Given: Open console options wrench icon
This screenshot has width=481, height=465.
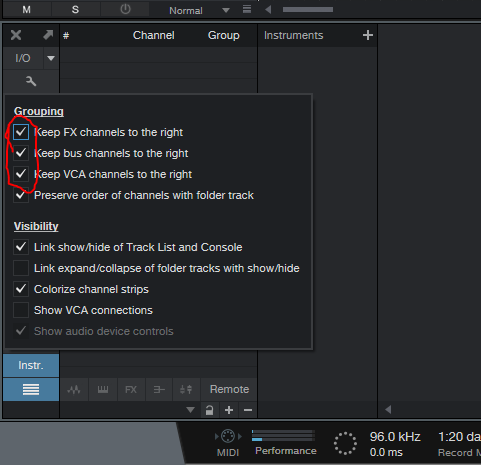Looking at the screenshot, I should (x=31, y=81).
